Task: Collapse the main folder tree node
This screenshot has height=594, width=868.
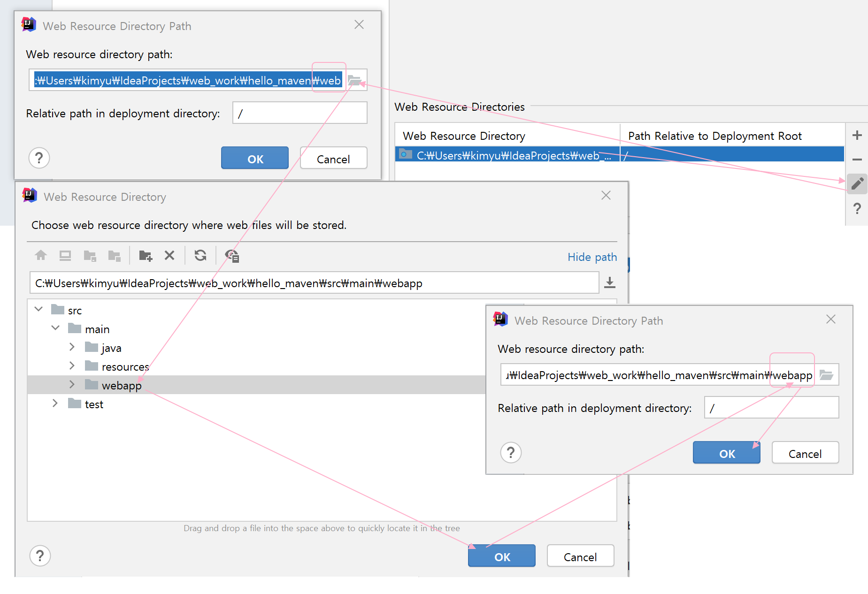Action: [55, 327]
